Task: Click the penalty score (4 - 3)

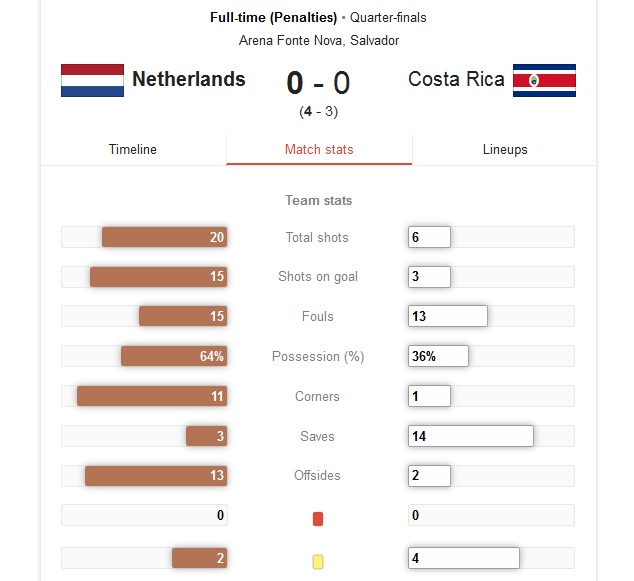Action: pyautogui.click(x=319, y=111)
